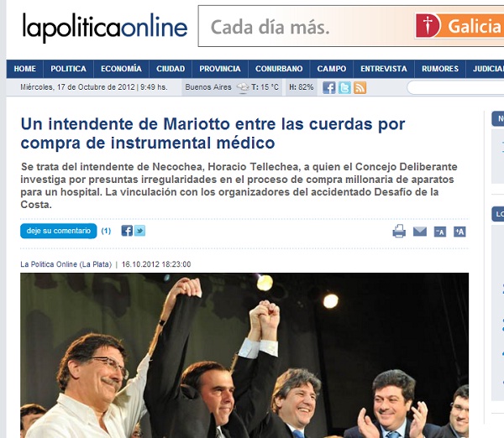
Task: Open the article photo of politicians
Action: [244, 356]
